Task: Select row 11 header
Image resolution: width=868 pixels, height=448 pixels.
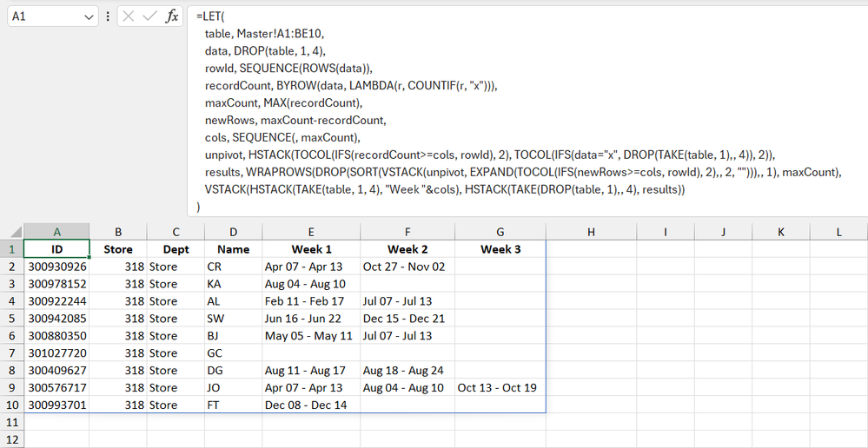Action: (x=11, y=422)
